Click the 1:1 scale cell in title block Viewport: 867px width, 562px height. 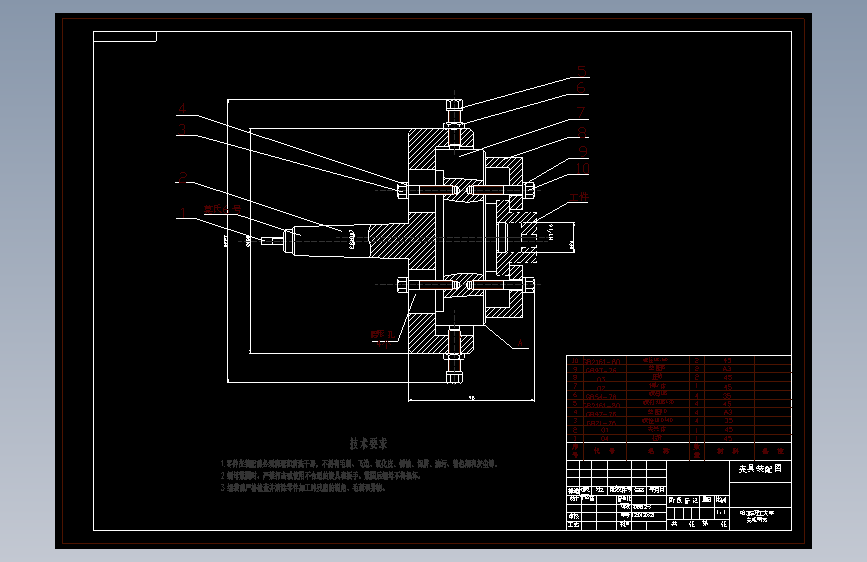(721, 513)
